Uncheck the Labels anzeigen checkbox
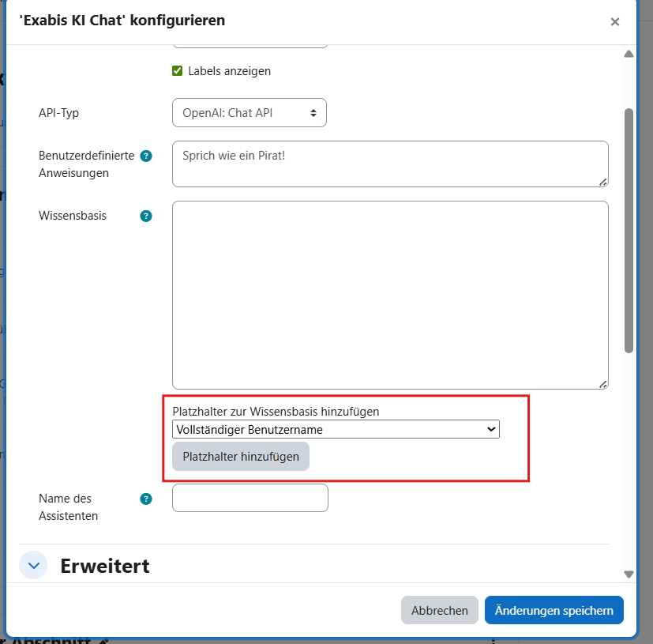 178,71
